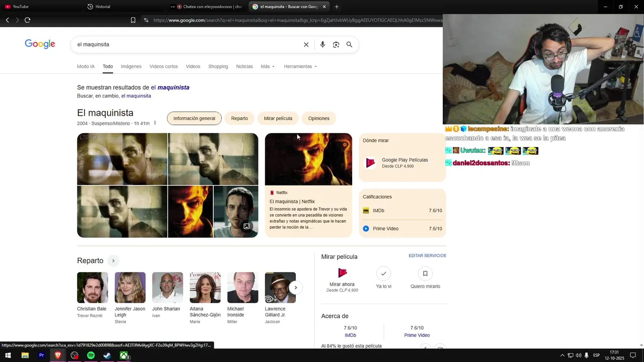Open the Xbox app from the taskbar
Image resolution: width=644 pixels, height=362 pixels.
(x=124, y=355)
